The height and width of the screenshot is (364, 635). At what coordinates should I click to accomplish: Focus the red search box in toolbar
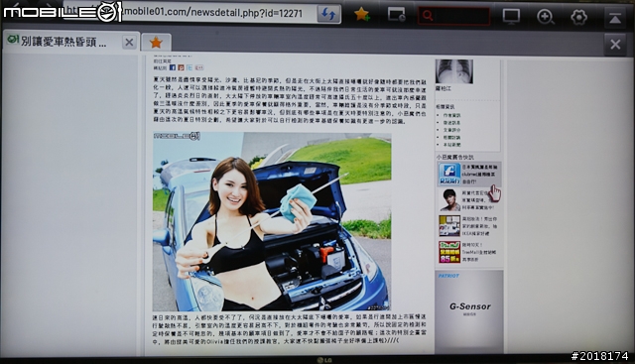[454, 16]
